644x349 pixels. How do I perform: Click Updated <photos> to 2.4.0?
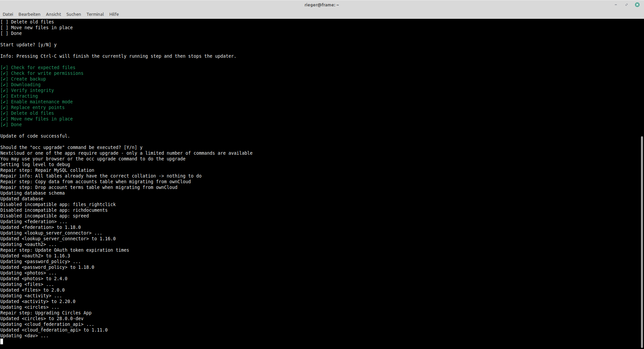(34, 279)
